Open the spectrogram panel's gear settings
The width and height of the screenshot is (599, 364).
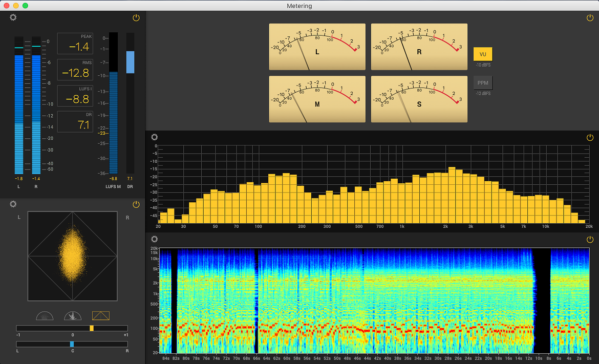[154, 239]
